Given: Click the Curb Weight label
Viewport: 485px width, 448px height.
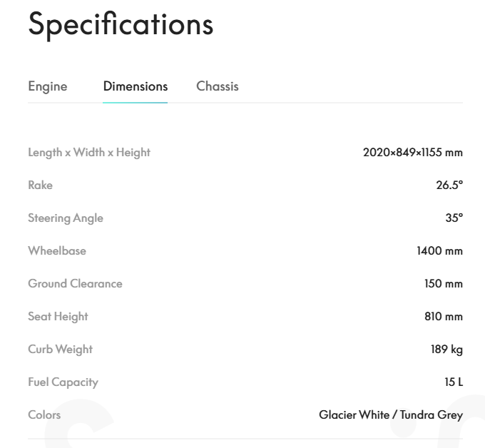Looking at the screenshot, I should tap(61, 349).
